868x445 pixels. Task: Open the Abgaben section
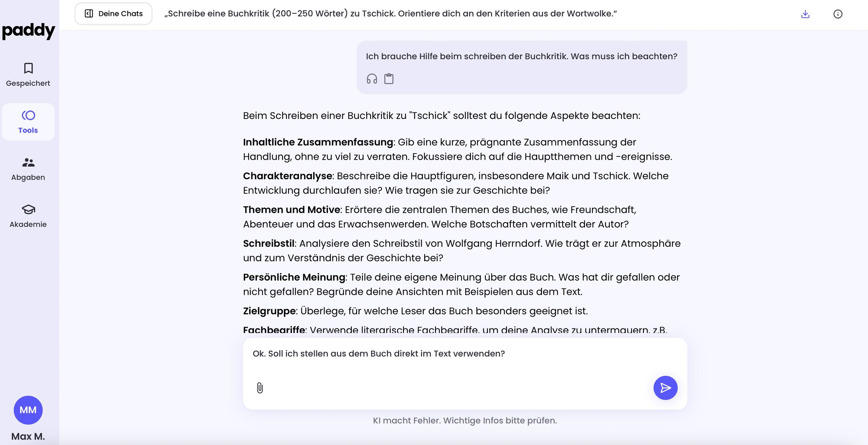coord(28,162)
